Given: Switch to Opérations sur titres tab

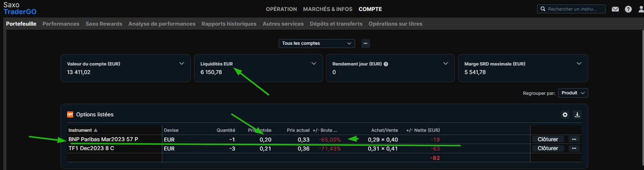Looking at the screenshot, I should pyautogui.click(x=395, y=24).
